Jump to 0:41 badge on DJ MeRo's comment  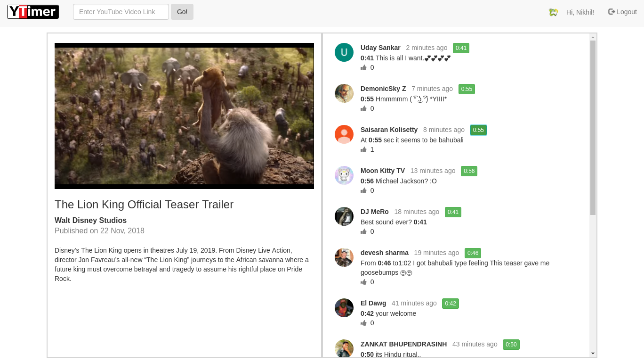click(453, 212)
